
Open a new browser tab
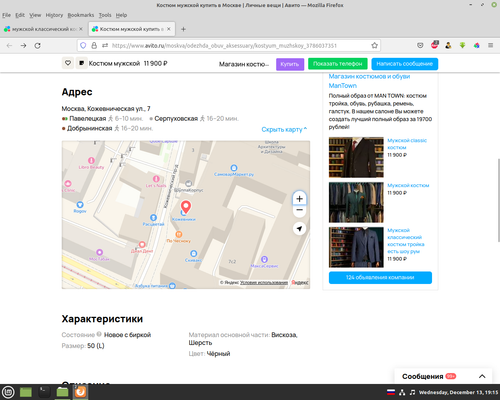pyautogui.click(x=183, y=29)
